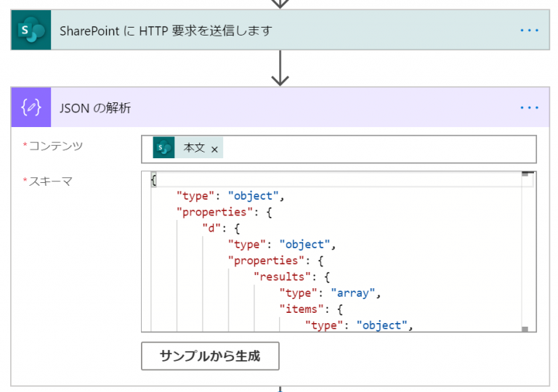The width and height of the screenshot is (558, 392).
Task: Click the JSON の解析 curly-brace icon
Action: point(31,108)
